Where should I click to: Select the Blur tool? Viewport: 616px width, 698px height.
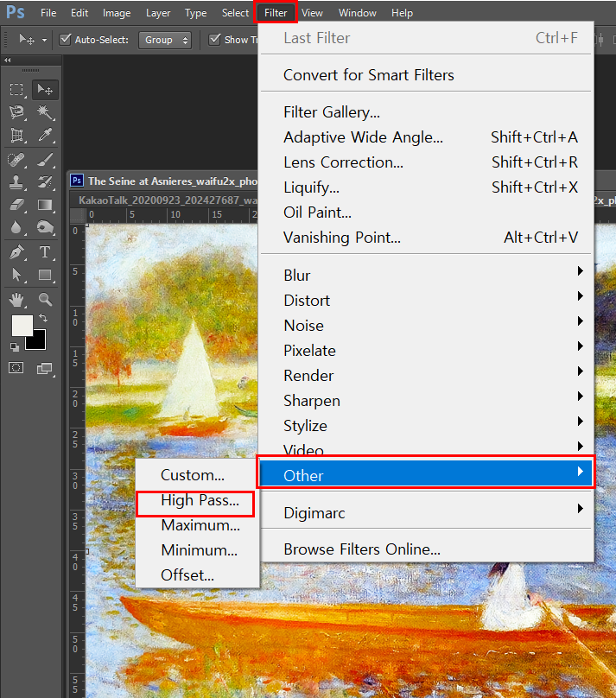coord(17,227)
